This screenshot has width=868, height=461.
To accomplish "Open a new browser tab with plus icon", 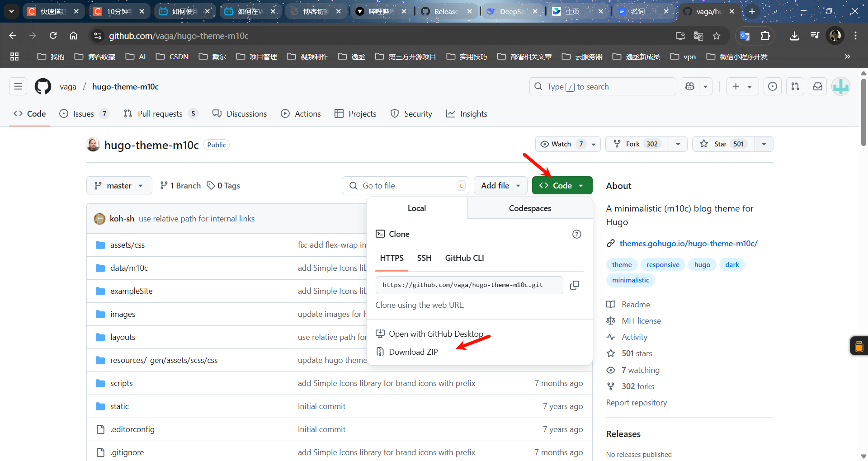I will (752, 11).
